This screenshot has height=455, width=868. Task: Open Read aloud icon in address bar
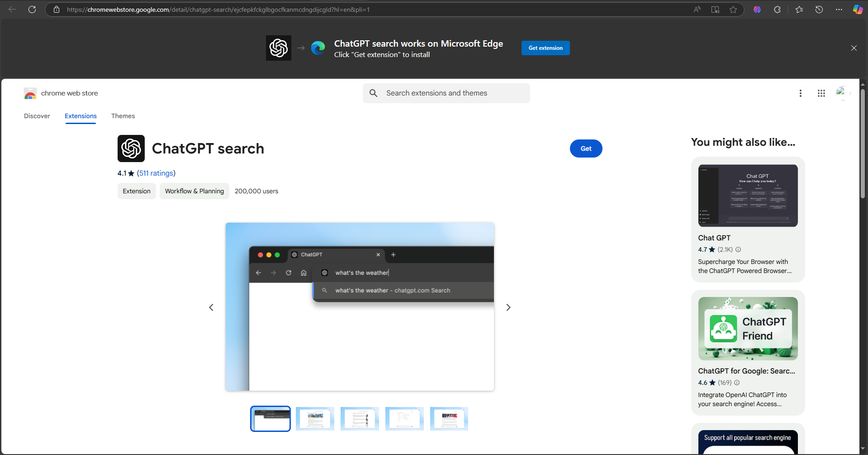coord(697,10)
